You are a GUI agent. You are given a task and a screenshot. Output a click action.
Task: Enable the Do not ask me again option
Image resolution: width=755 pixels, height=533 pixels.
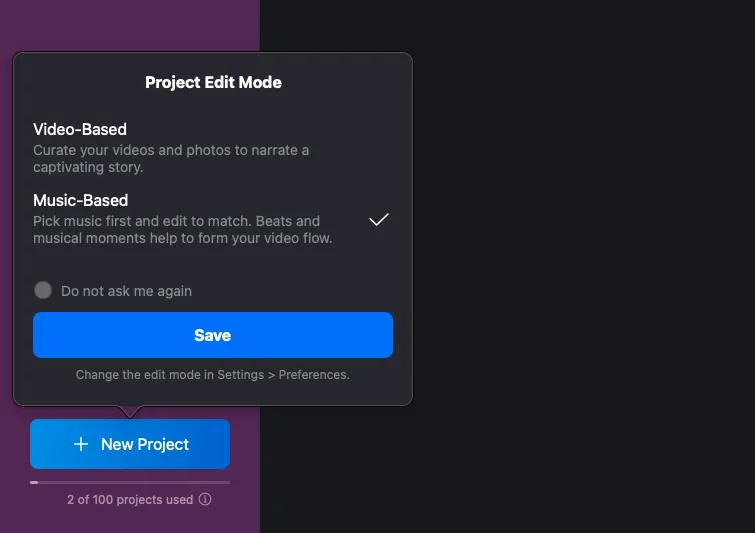coord(43,290)
